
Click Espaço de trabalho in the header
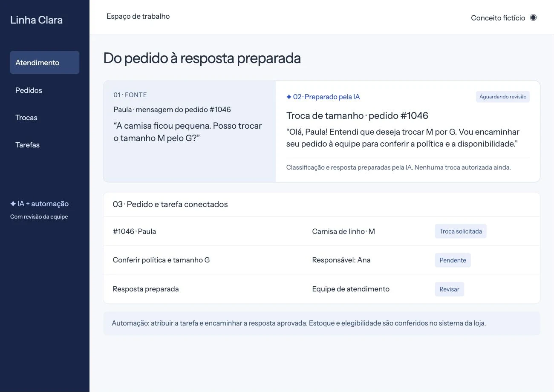click(138, 16)
